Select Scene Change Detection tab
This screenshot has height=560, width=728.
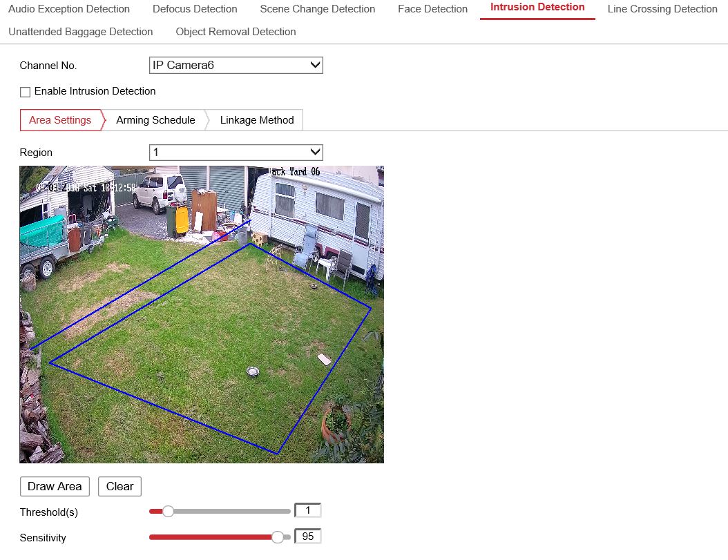coord(317,9)
